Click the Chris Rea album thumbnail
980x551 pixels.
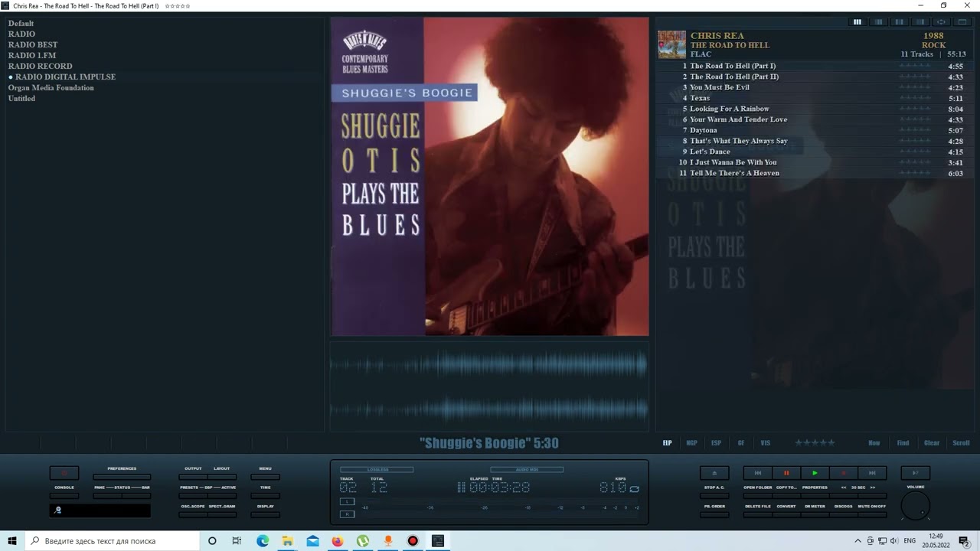click(672, 44)
